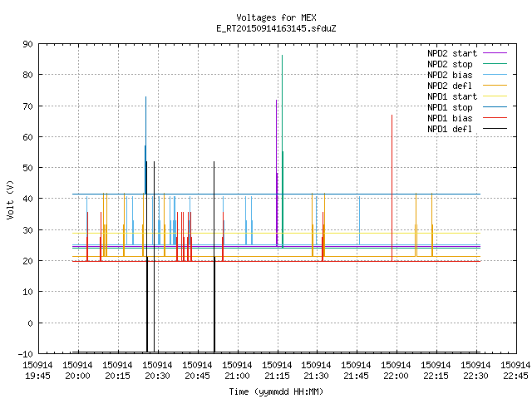Select the "NPD1 stop" legend label
The width and height of the screenshot is (532, 399).
[x=450, y=107]
